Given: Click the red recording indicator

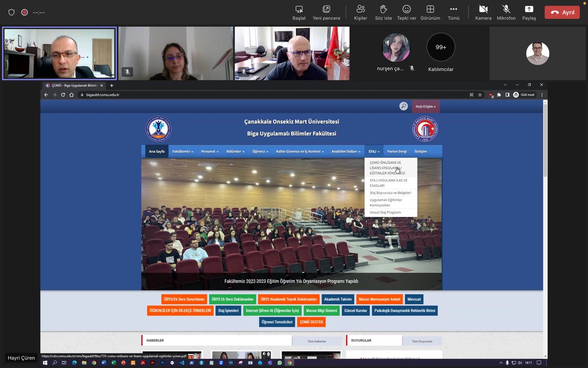Looking at the screenshot, I should click(x=24, y=12).
